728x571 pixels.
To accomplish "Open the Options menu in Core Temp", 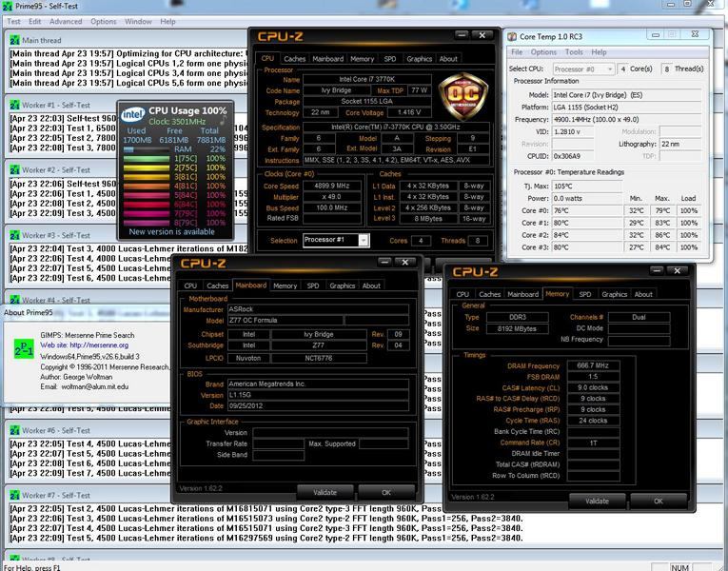I will point(543,52).
